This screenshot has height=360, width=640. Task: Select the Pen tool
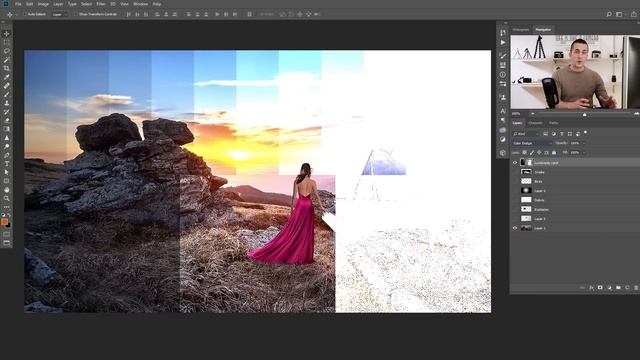pyautogui.click(x=7, y=155)
